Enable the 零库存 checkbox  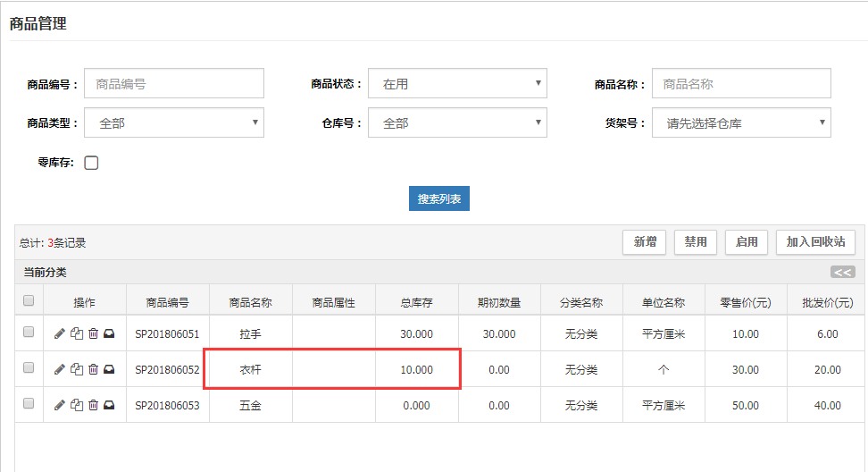coord(91,163)
